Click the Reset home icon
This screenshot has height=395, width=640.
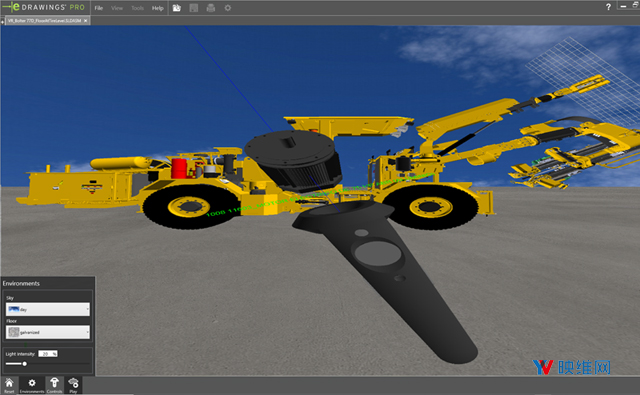click(x=9, y=385)
